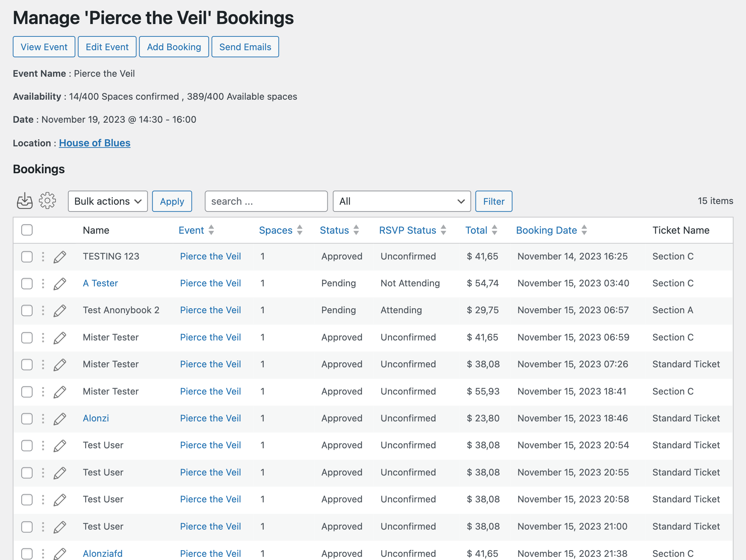Expand the All status filter dropdown

click(x=402, y=201)
